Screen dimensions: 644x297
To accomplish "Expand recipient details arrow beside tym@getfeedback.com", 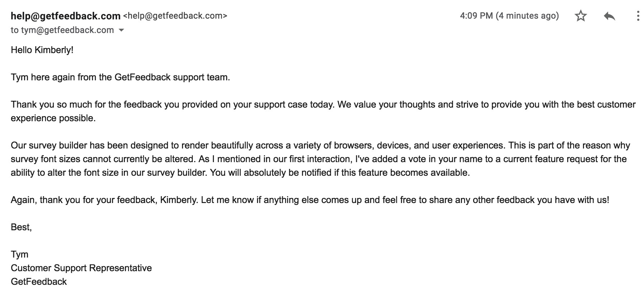I will [x=121, y=30].
